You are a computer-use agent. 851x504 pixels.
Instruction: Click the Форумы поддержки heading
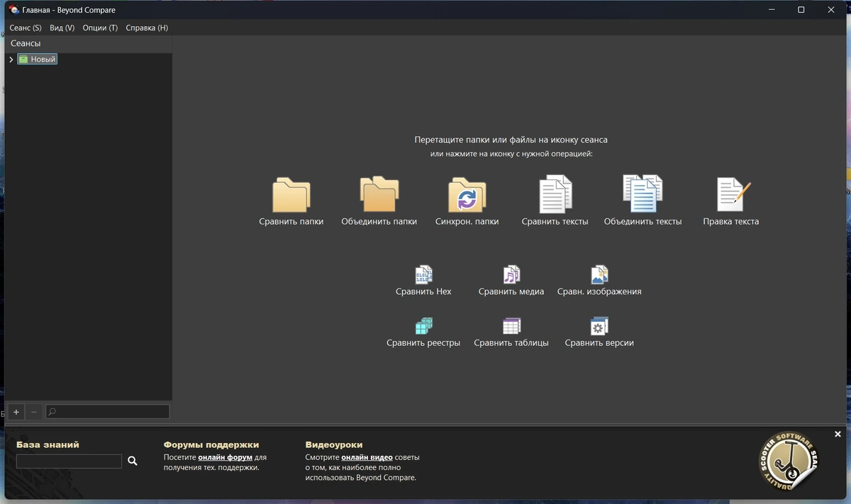pyautogui.click(x=211, y=444)
